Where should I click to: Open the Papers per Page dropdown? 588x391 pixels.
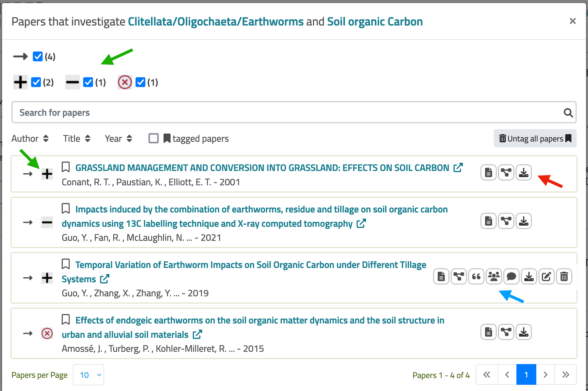tap(88, 375)
